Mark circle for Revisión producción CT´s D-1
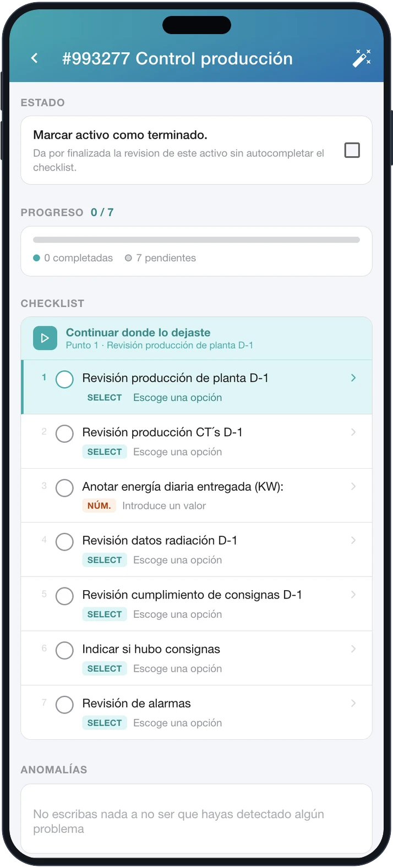Viewport: 393px width, 868px height. 64,433
